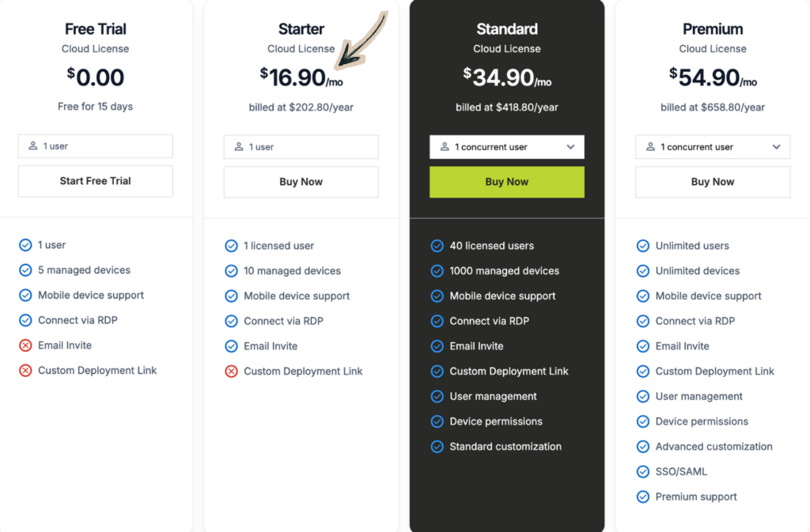810x532 pixels.
Task: Click the Standard plan heading
Action: [x=506, y=28]
